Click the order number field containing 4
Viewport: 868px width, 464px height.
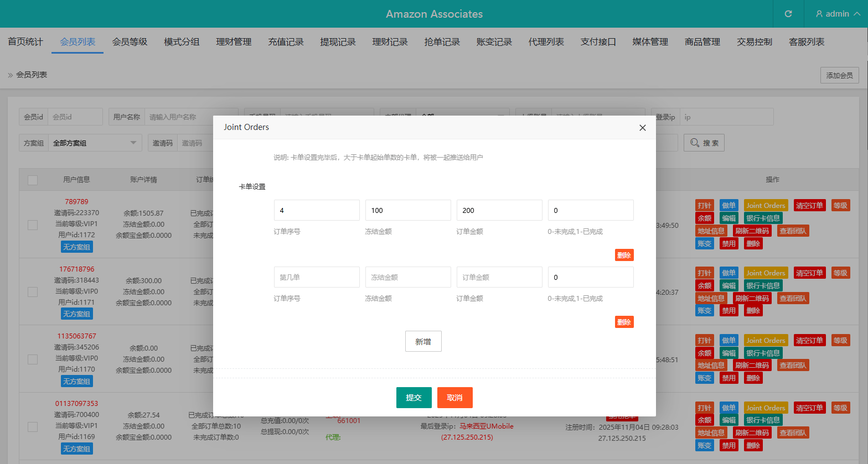317,211
